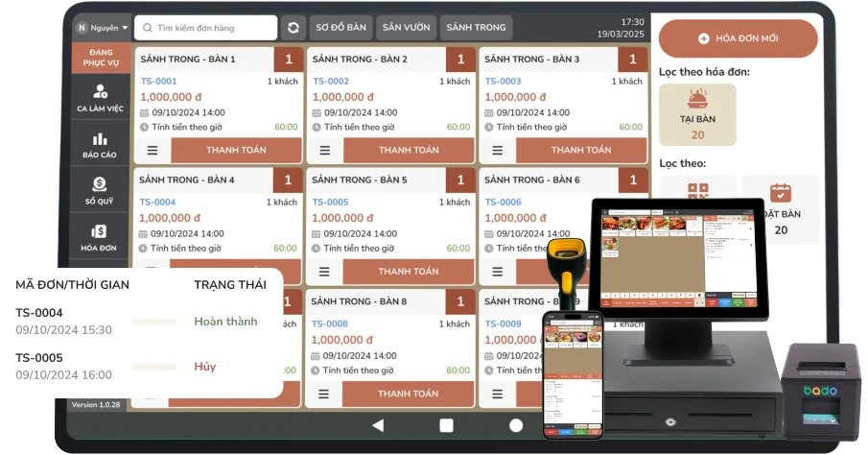Click THANH TOÁN for BÀN 2

(409, 150)
